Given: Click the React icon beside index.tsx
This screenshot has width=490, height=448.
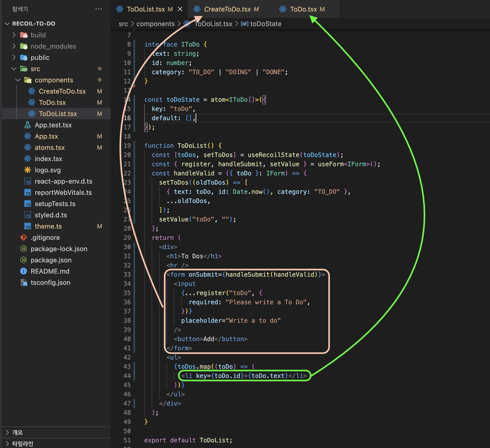Looking at the screenshot, I should [x=28, y=159].
